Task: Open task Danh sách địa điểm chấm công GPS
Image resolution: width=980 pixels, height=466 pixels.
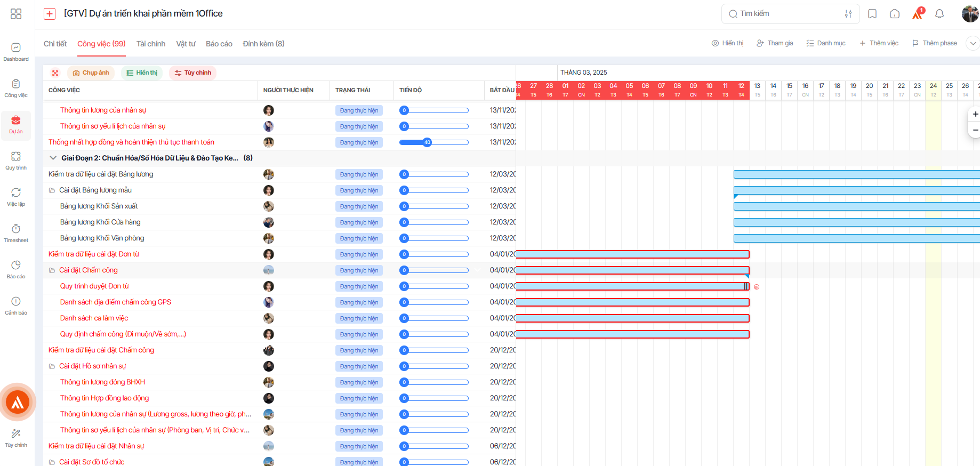Action: click(116, 302)
